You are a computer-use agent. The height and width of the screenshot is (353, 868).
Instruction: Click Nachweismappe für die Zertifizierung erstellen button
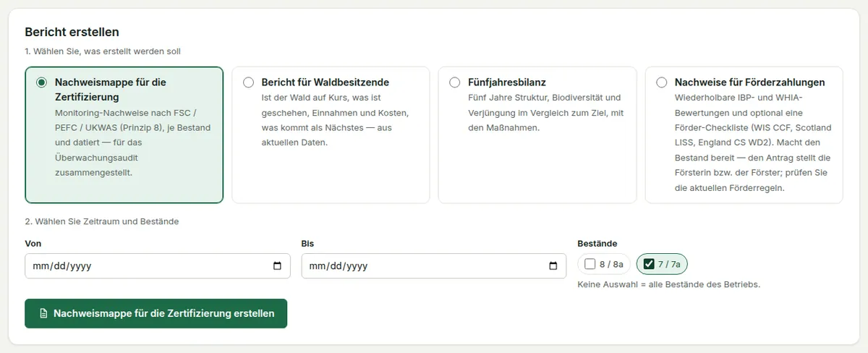(x=156, y=313)
